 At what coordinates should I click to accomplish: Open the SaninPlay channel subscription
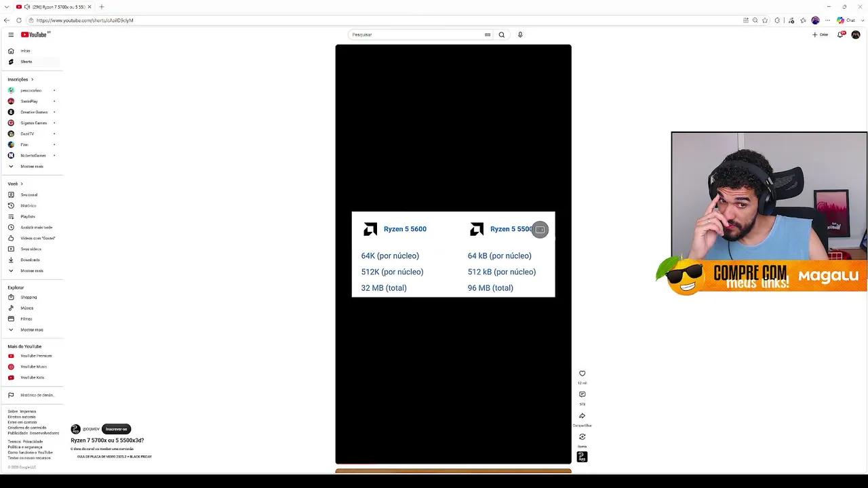tap(29, 101)
